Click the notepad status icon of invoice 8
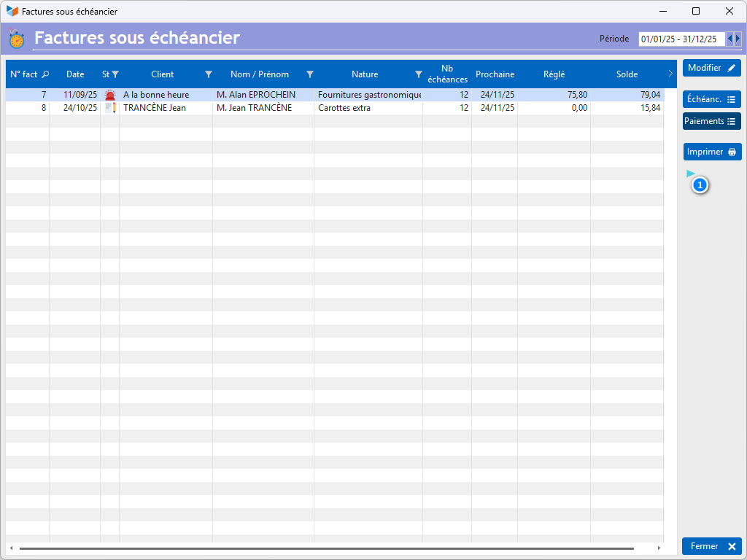The height and width of the screenshot is (560, 747). coord(110,108)
